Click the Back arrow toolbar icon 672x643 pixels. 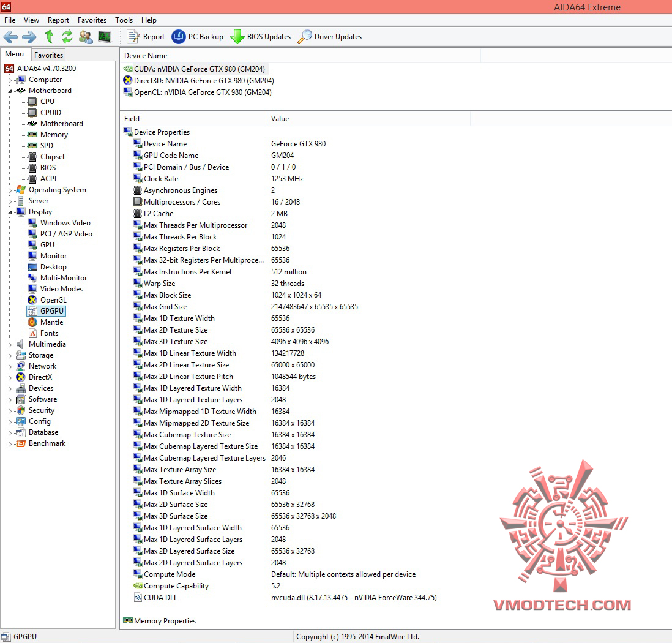11,37
